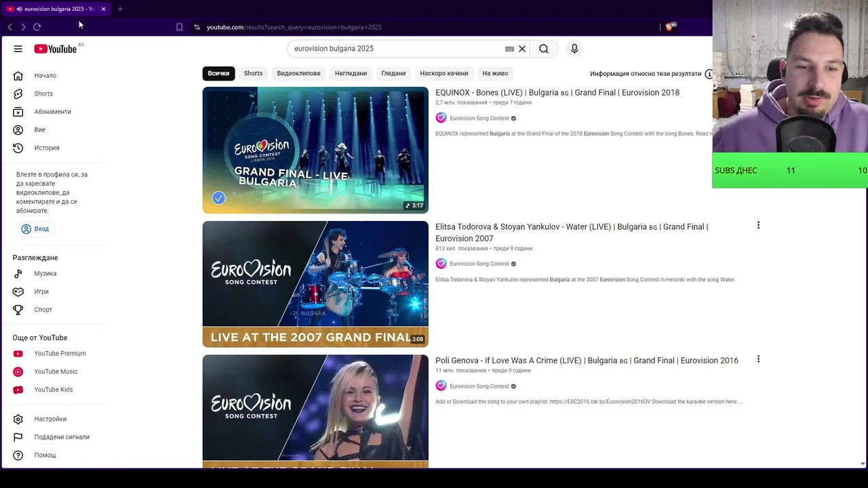Click the blue checkmark overlay on EQUINOX thumbnail
The width and height of the screenshot is (868, 488).
click(218, 198)
